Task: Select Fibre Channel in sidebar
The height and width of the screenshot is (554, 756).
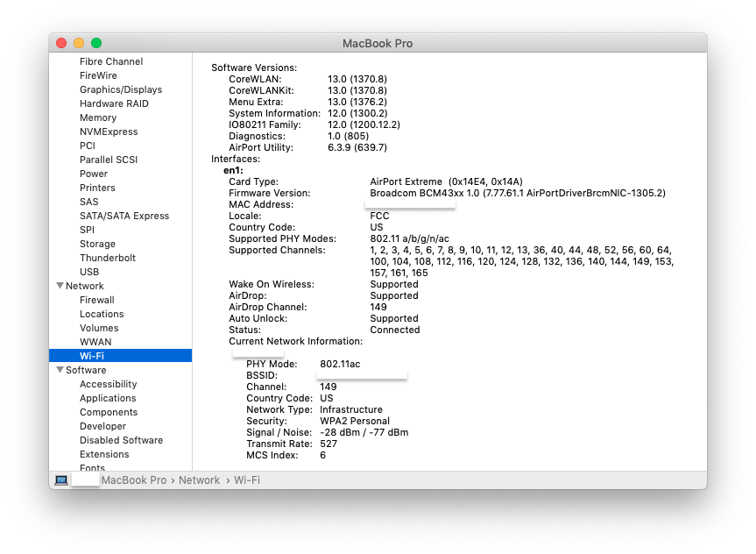Action: pyautogui.click(x=111, y=61)
